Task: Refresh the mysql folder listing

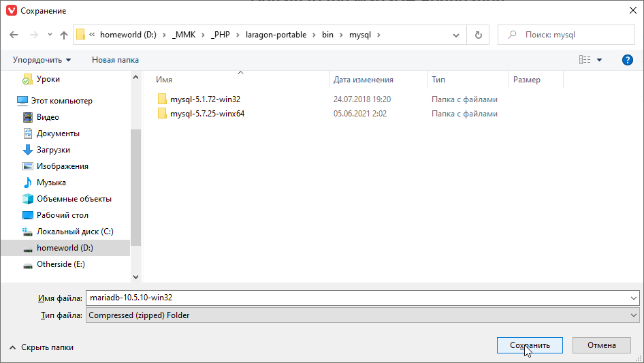Action: tap(478, 35)
